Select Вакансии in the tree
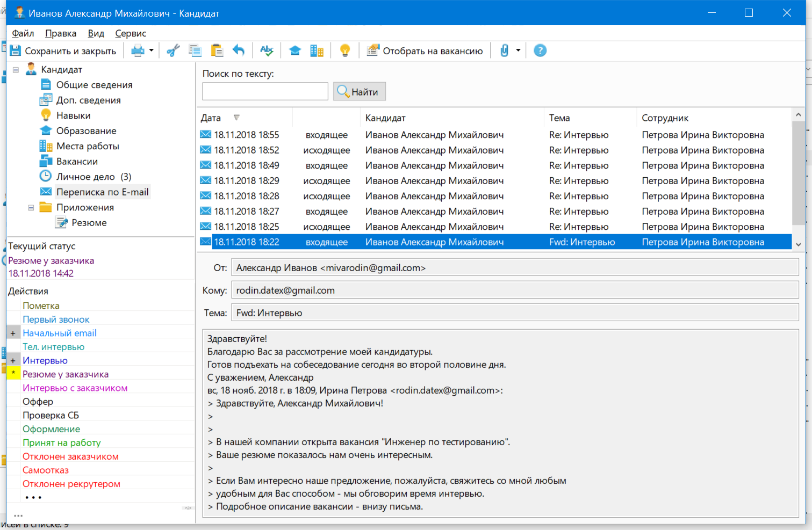This screenshot has height=530, width=812. [77, 162]
